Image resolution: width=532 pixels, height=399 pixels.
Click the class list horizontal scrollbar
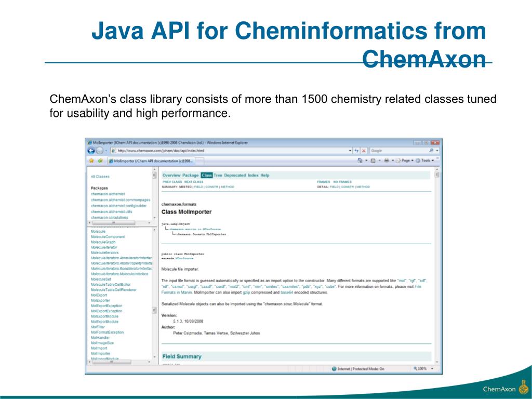pyautogui.click(x=119, y=362)
